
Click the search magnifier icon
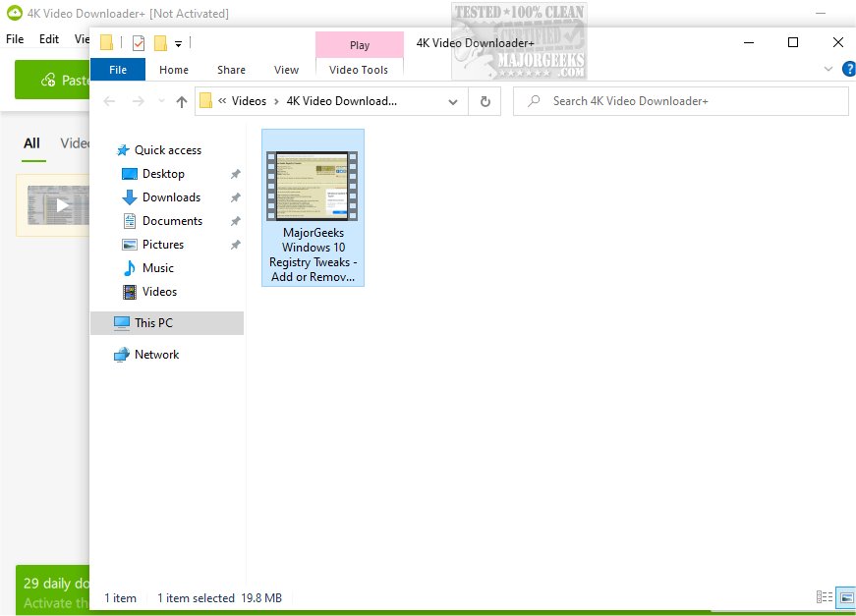click(x=534, y=101)
